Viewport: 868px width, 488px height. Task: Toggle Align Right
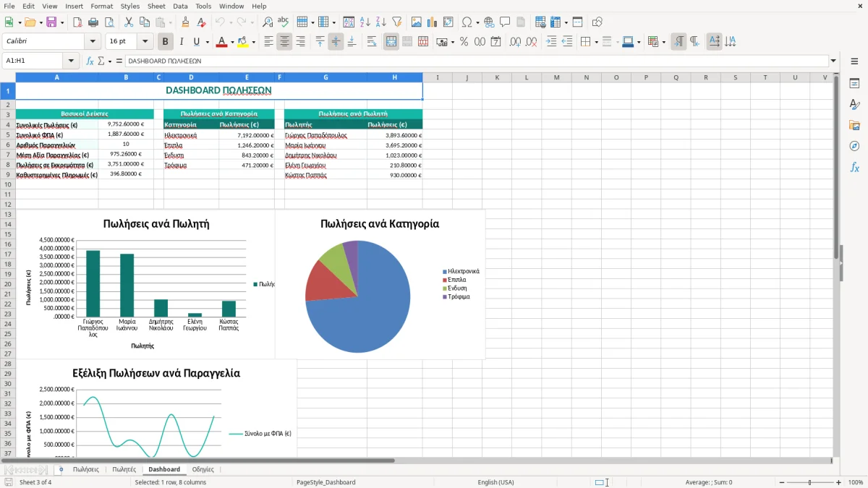tap(300, 42)
